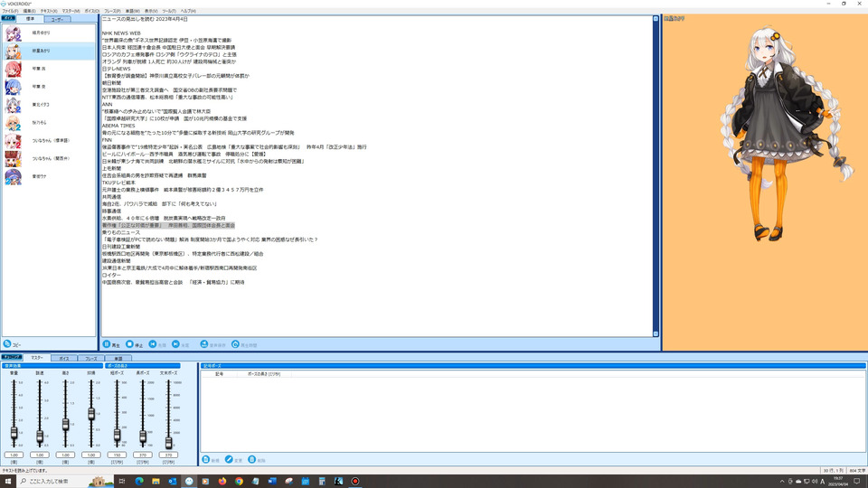The height and width of the screenshot is (488, 868).
Task: Open the Windows Start menu
Action: (x=8, y=482)
